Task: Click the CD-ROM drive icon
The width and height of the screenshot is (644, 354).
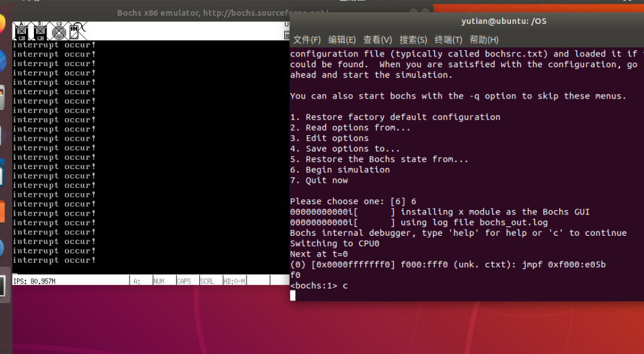Action: (x=58, y=30)
